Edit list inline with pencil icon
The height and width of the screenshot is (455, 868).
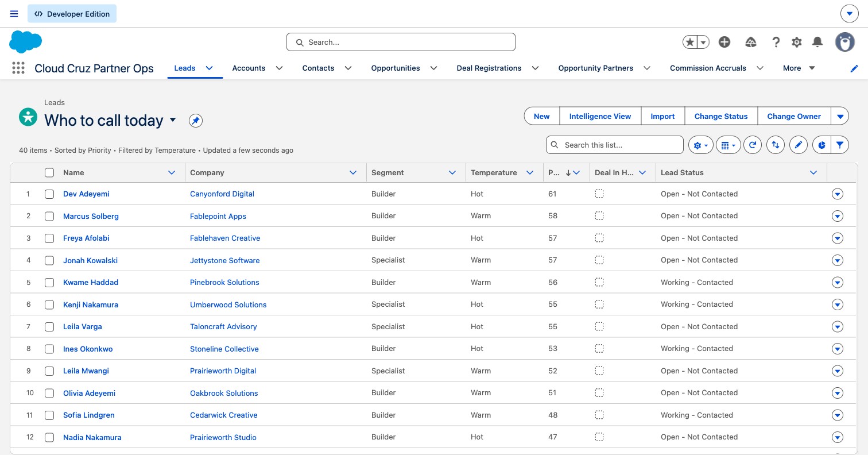tap(799, 145)
